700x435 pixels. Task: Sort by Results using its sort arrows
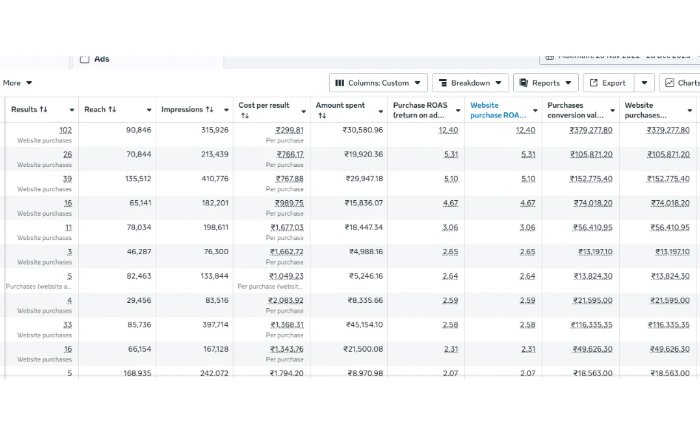(43, 109)
